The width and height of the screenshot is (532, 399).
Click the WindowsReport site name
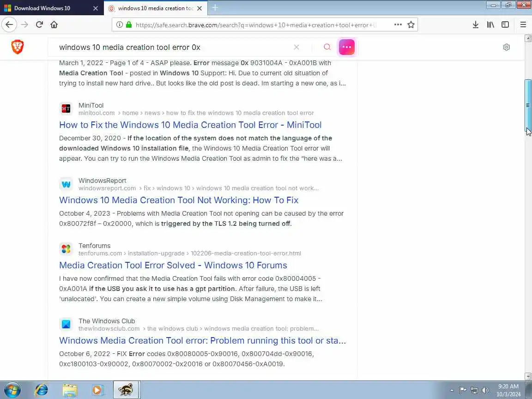(102, 181)
